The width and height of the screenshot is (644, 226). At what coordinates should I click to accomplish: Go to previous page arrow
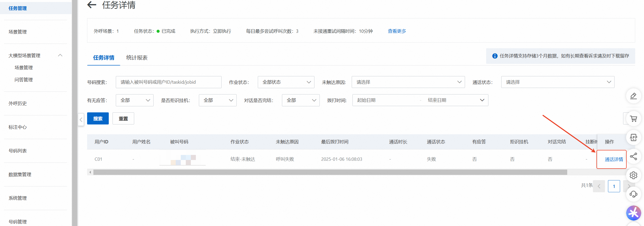coord(599,186)
